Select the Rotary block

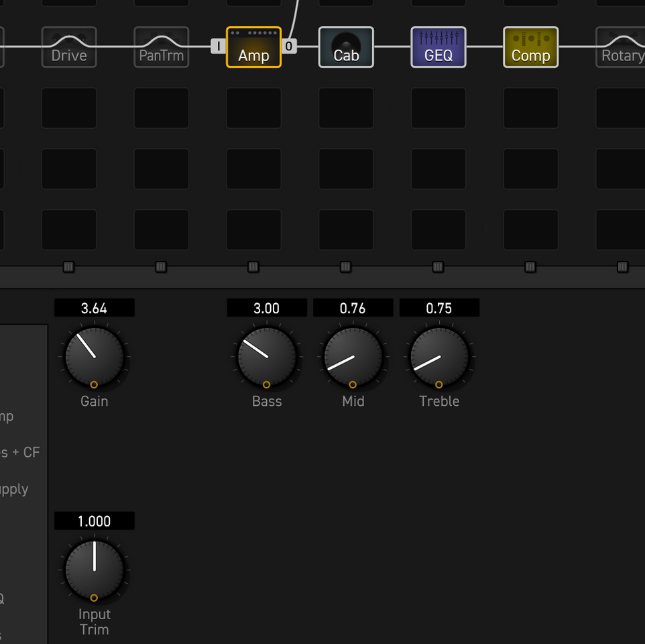pyautogui.click(x=620, y=47)
